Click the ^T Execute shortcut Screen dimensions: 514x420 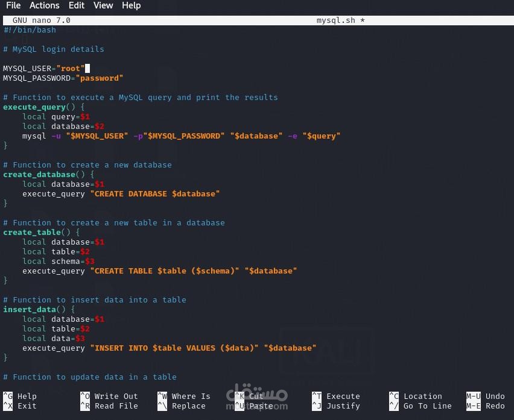pos(336,396)
